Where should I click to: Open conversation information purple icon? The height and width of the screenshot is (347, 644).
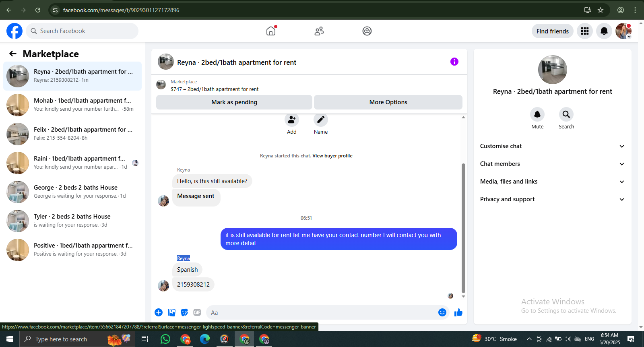tap(454, 62)
